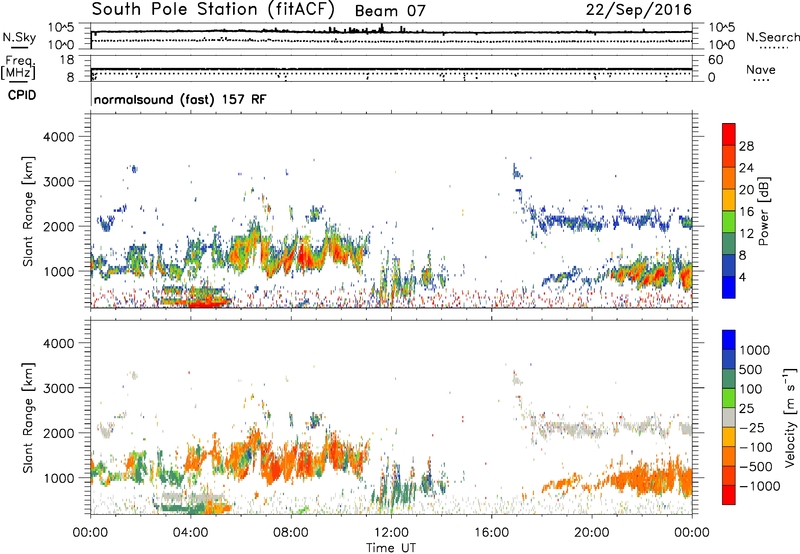Click the '18' frequency tick label
Screen dimensions: 800x554
67,60
